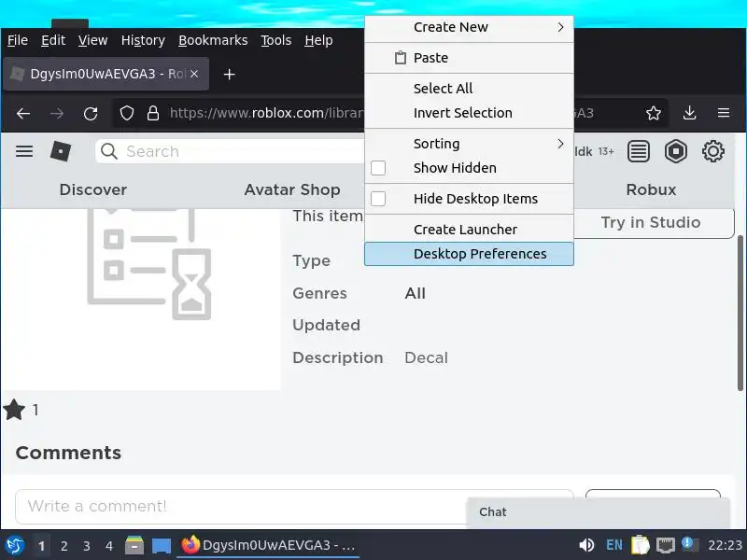The width and height of the screenshot is (747, 560).
Task: Open a new browser tab with plus icon
Action: click(229, 75)
